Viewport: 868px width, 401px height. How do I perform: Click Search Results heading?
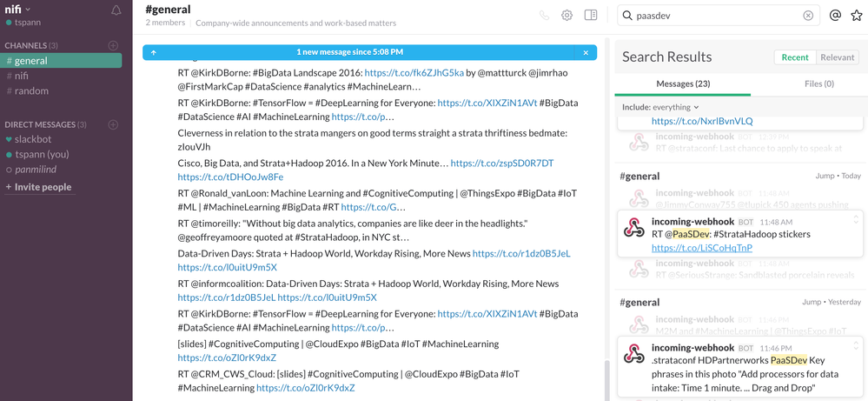(666, 57)
